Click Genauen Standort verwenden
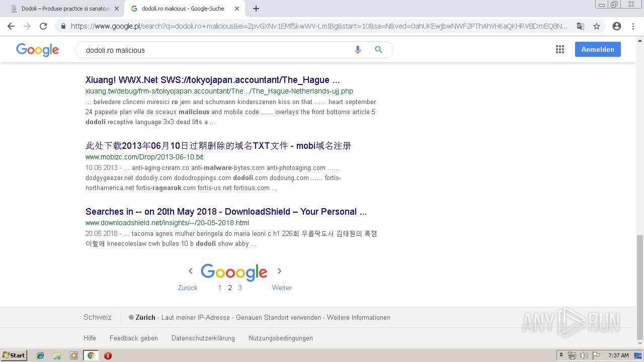Viewport: 644px width, 362px height. [x=278, y=317]
